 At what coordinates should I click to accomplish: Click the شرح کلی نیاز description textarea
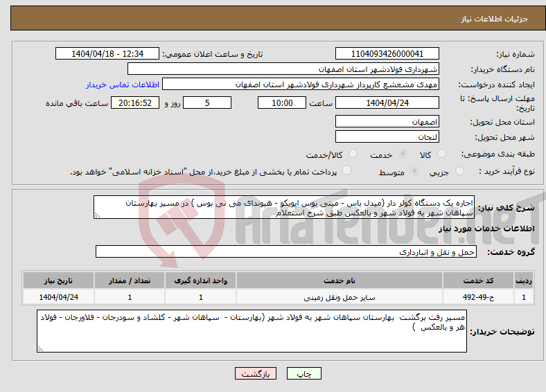click(284, 207)
